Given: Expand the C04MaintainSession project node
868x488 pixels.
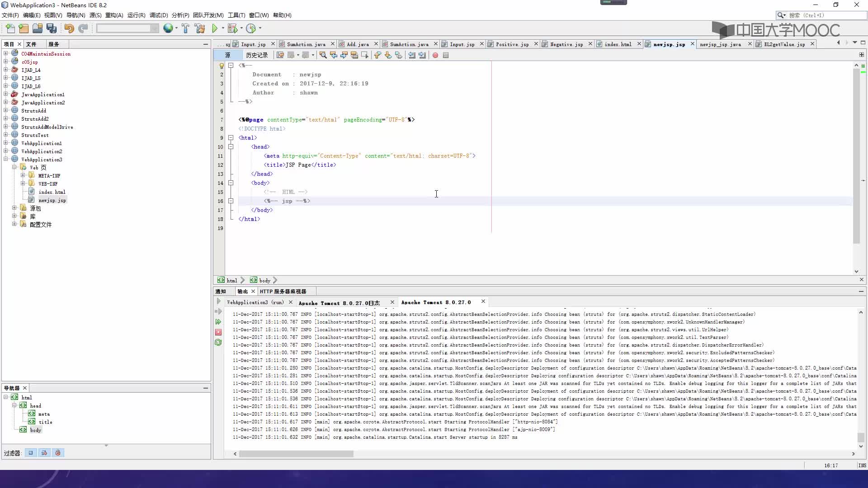Looking at the screenshot, I should pos(6,54).
